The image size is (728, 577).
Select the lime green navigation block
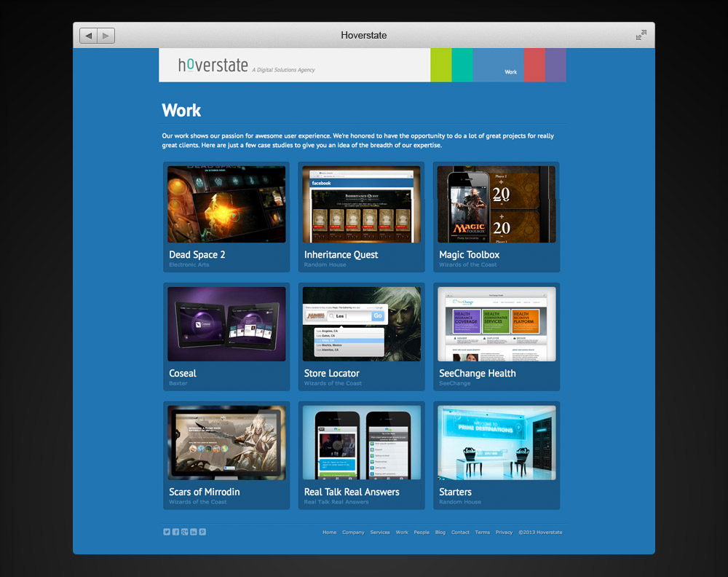441,65
